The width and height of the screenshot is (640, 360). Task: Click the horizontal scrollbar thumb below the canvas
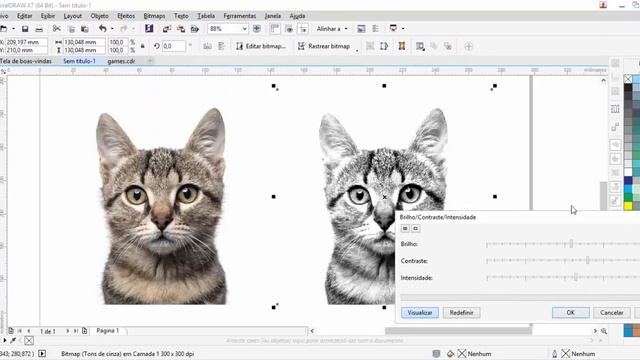[458, 331]
